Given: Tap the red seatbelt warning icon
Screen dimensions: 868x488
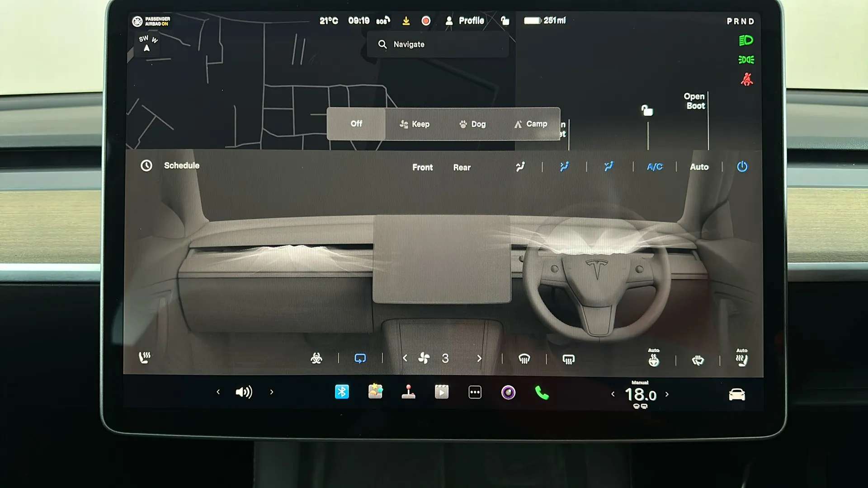Looking at the screenshot, I should point(746,80).
